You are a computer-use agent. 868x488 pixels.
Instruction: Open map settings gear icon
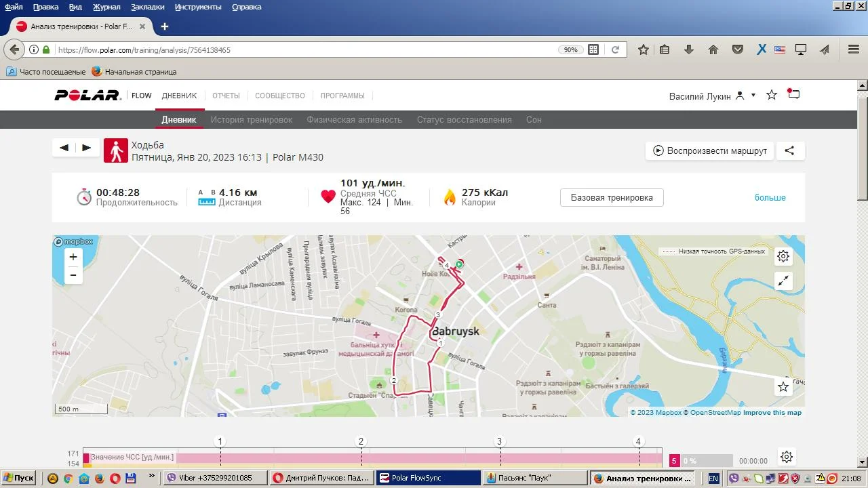(x=783, y=256)
